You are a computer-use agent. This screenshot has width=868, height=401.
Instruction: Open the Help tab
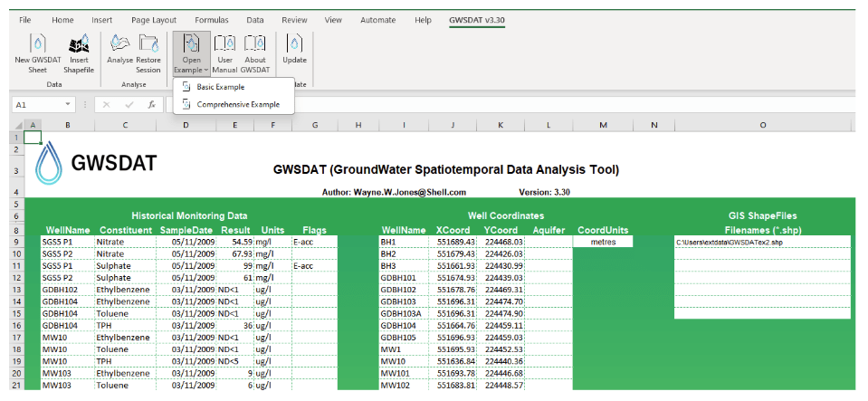[x=423, y=20]
